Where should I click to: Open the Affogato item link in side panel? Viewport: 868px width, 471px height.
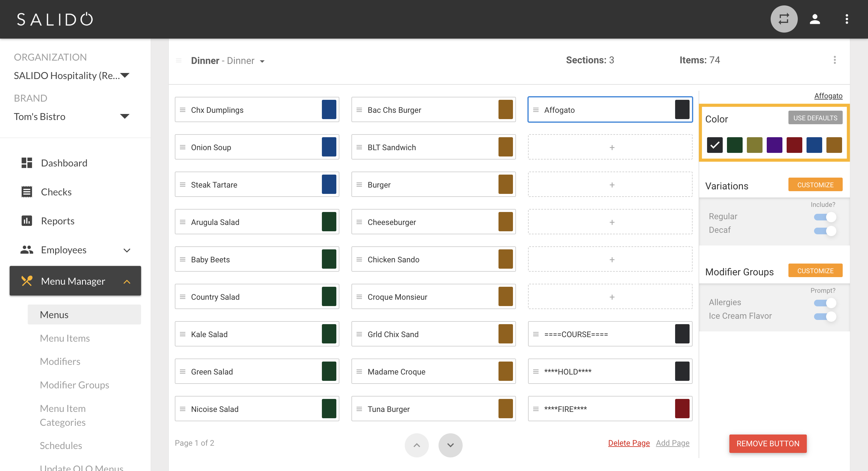828,96
